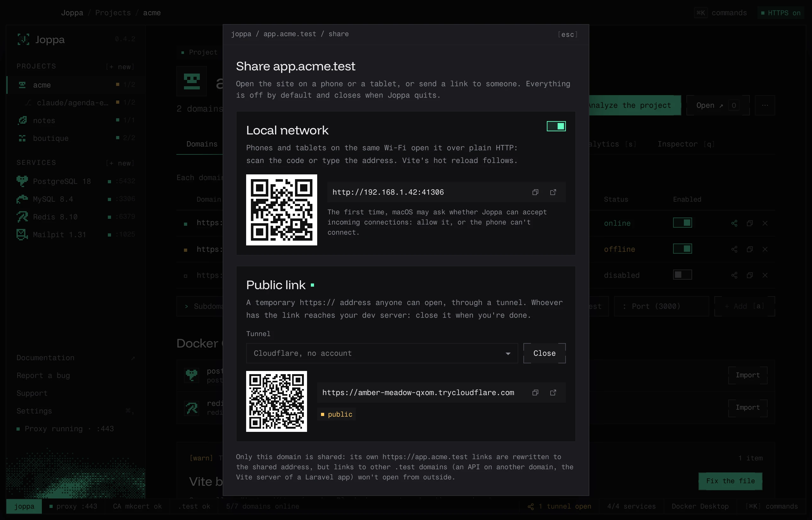The image size is (812, 520).
Task: Delete the offline domain with its X icon
Action: 765,249
